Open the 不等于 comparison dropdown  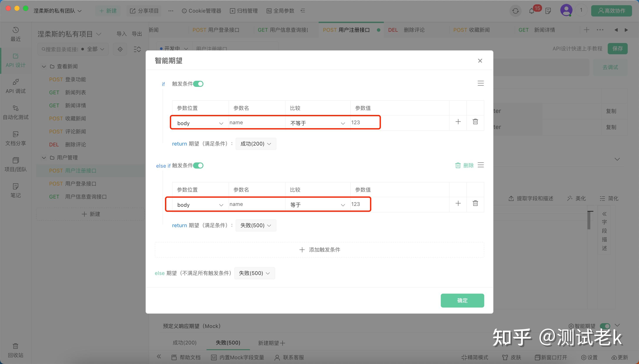(317, 123)
